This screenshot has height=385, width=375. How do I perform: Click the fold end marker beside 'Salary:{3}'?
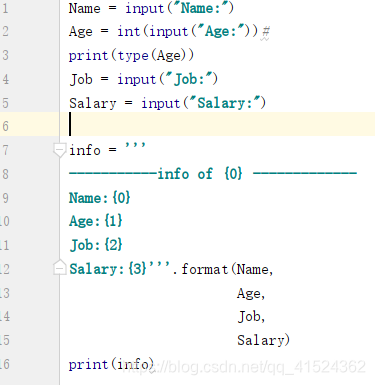click(60, 267)
